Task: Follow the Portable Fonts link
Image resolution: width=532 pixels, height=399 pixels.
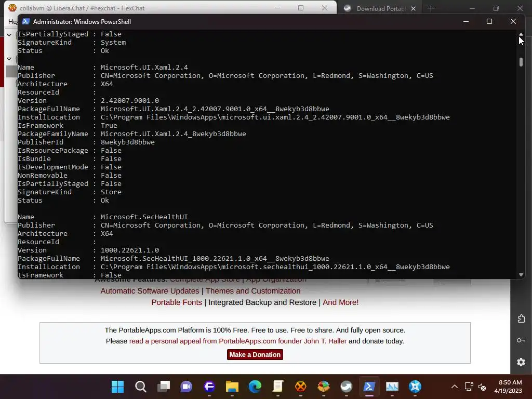Action: point(177,302)
